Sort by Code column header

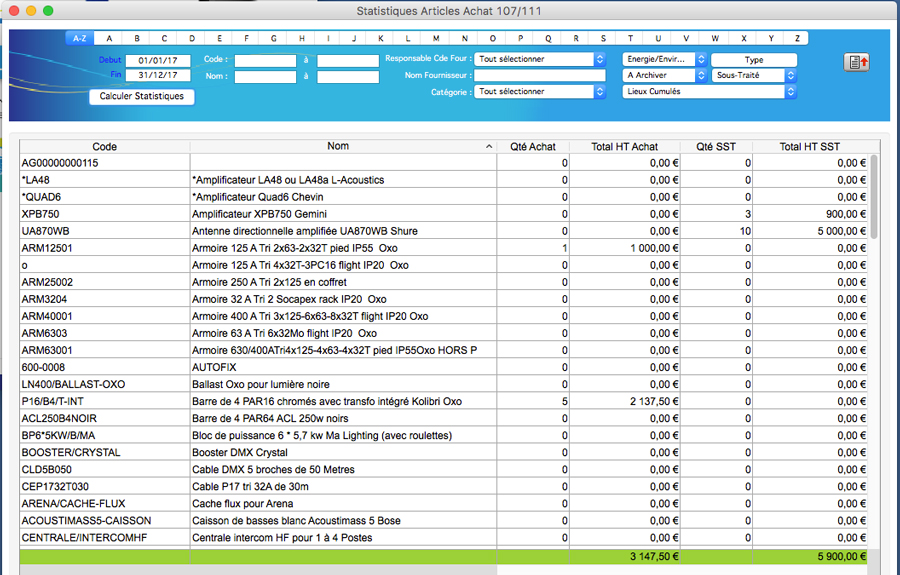(104, 147)
